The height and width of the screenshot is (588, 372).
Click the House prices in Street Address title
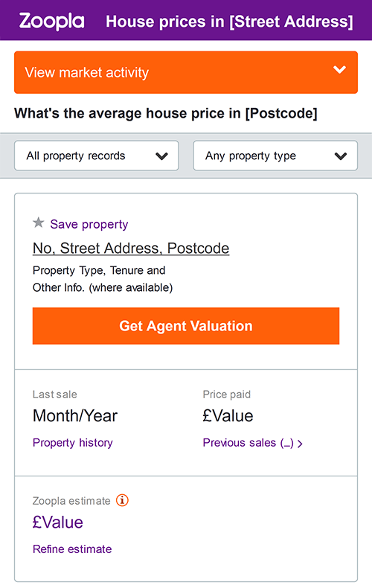point(229,22)
